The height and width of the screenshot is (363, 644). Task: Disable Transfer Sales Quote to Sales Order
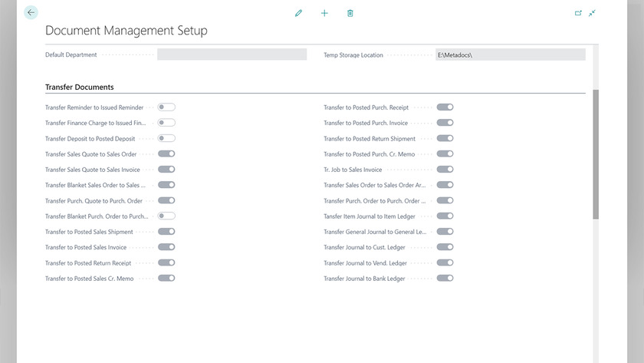(166, 153)
